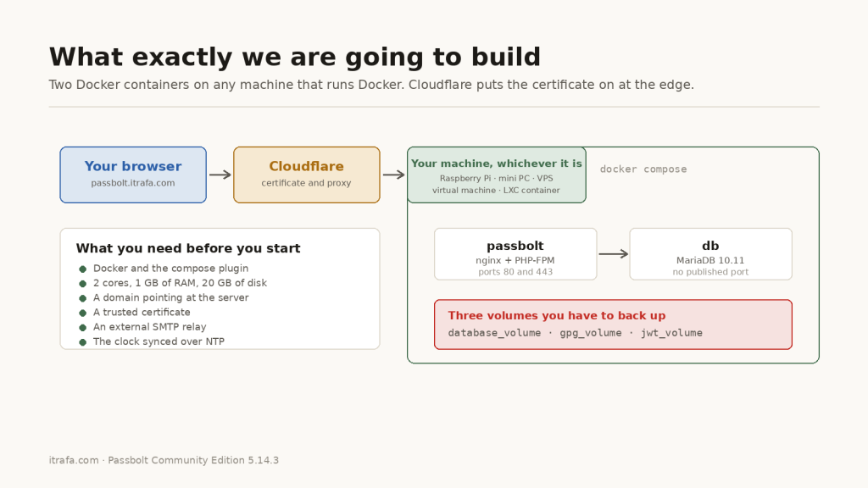Viewport: 868px width, 488px height.
Task: Click the subtitle starting 'Two Docker containers'
Action: tap(371, 85)
